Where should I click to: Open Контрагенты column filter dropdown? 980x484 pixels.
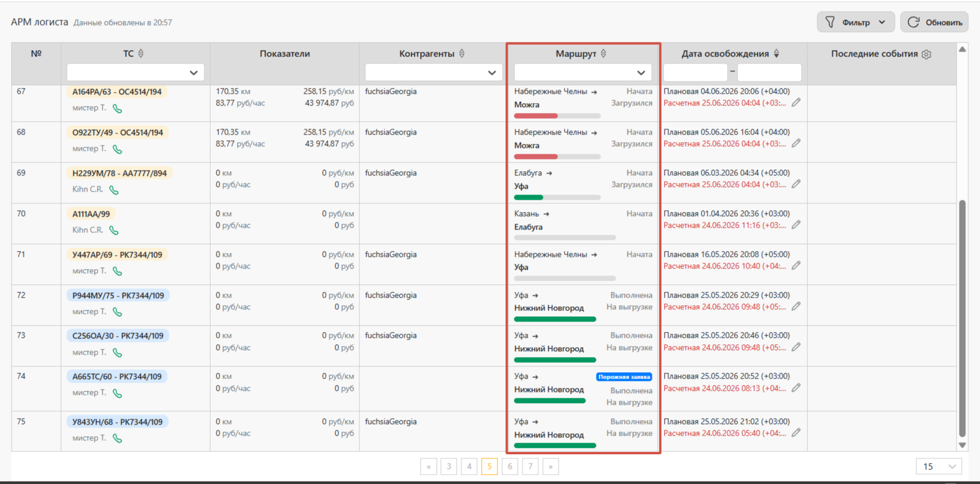[433, 72]
